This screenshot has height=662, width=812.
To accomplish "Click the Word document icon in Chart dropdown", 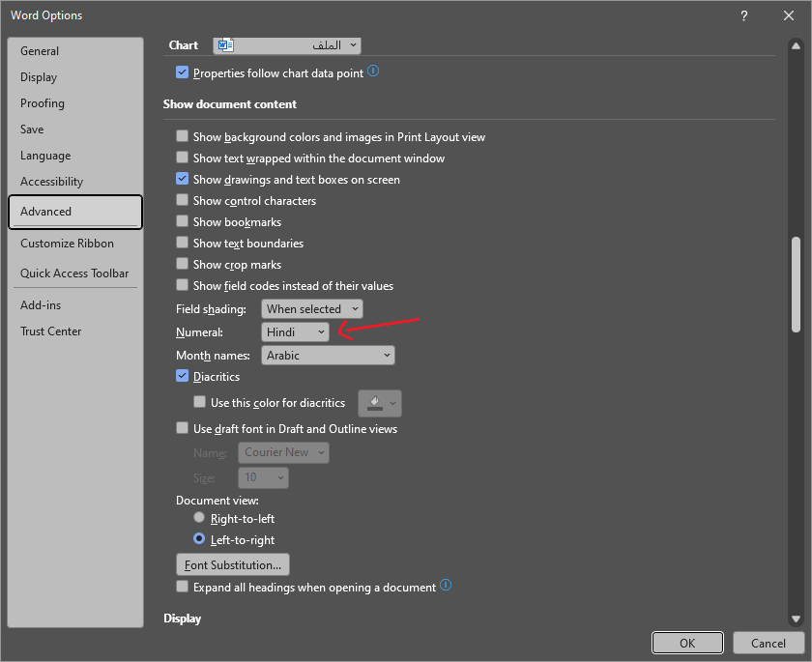I will pyautogui.click(x=226, y=45).
